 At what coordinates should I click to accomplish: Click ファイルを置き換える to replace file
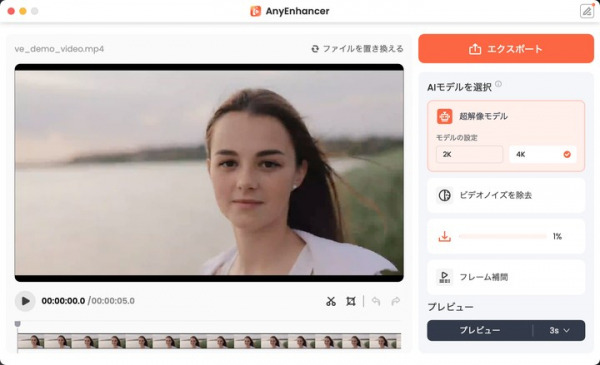[357, 49]
